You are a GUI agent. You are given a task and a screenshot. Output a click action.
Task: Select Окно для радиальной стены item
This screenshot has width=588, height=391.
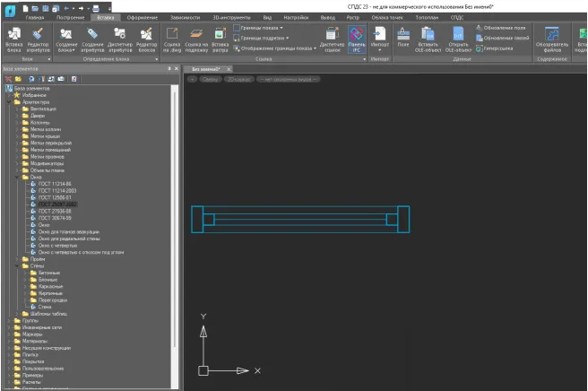coord(70,239)
